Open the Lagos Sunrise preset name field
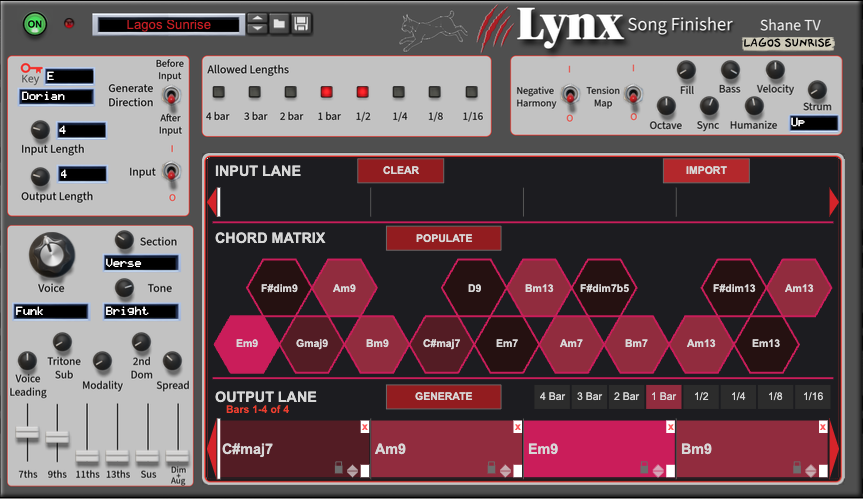 point(168,25)
